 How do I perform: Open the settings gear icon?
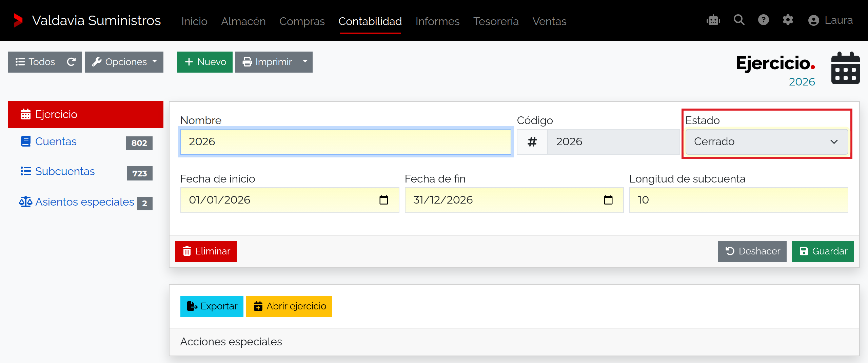pyautogui.click(x=788, y=20)
